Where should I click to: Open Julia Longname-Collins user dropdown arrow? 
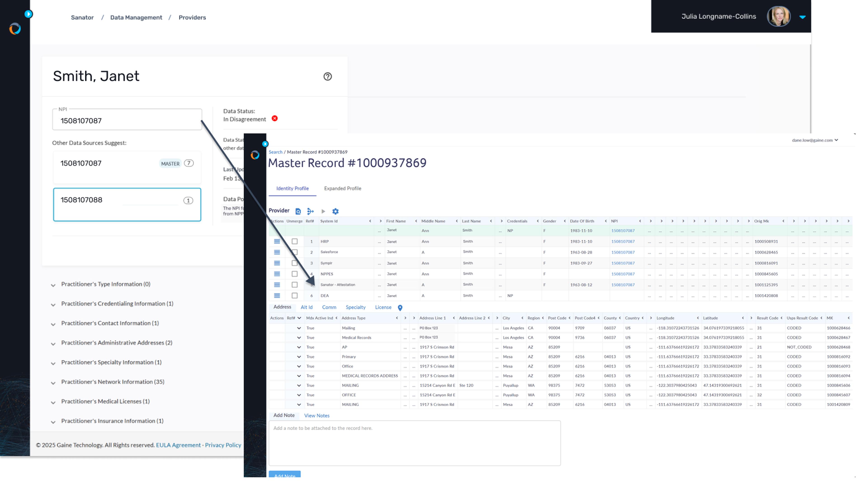tap(802, 17)
